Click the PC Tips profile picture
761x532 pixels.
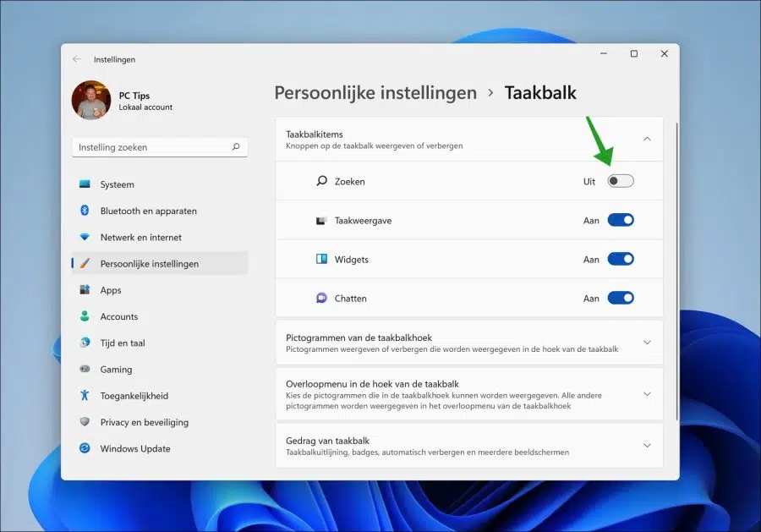(x=91, y=100)
